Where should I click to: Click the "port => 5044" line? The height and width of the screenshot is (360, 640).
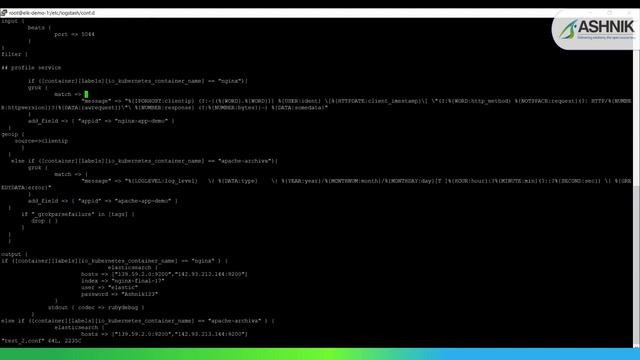click(x=74, y=35)
